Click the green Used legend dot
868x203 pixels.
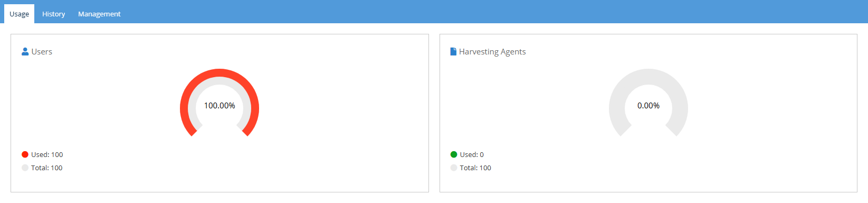click(x=454, y=154)
